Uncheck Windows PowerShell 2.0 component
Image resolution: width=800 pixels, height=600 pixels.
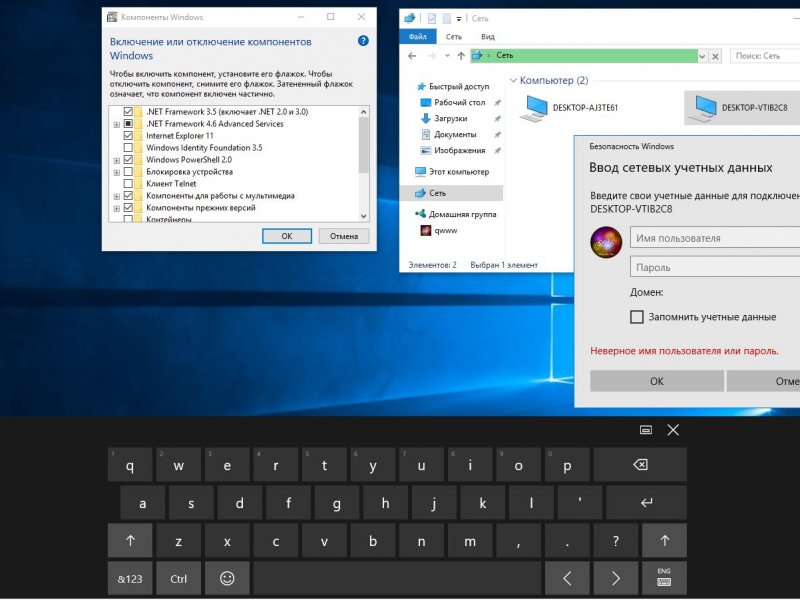pyautogui.click(x=128, y=160)
